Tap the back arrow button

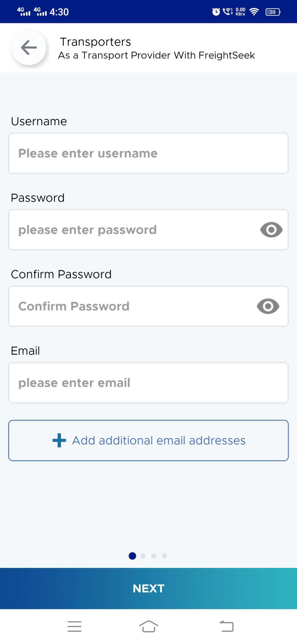pos(29,48)
